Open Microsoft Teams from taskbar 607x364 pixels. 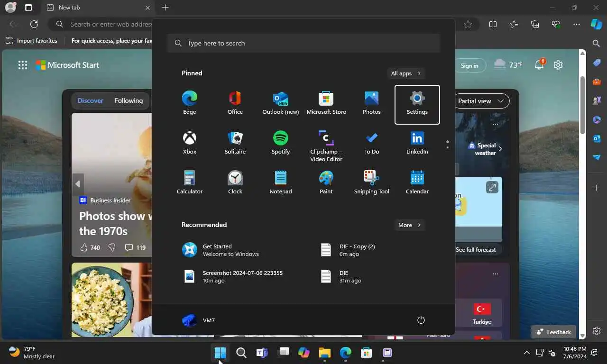262,353
